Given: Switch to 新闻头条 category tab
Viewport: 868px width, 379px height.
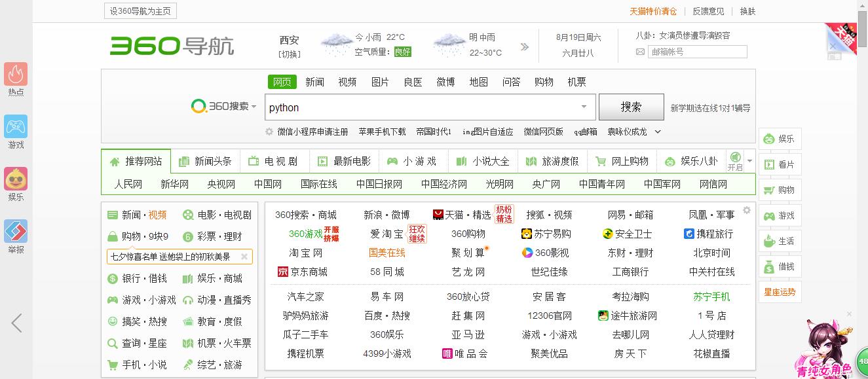Looking at the screenshot, I should (x=205, y=161).
